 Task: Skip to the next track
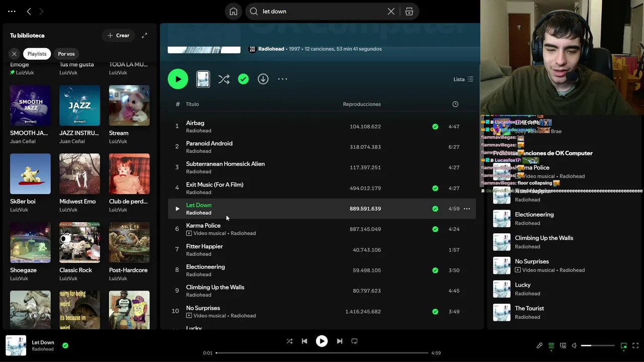pos(340,341)
